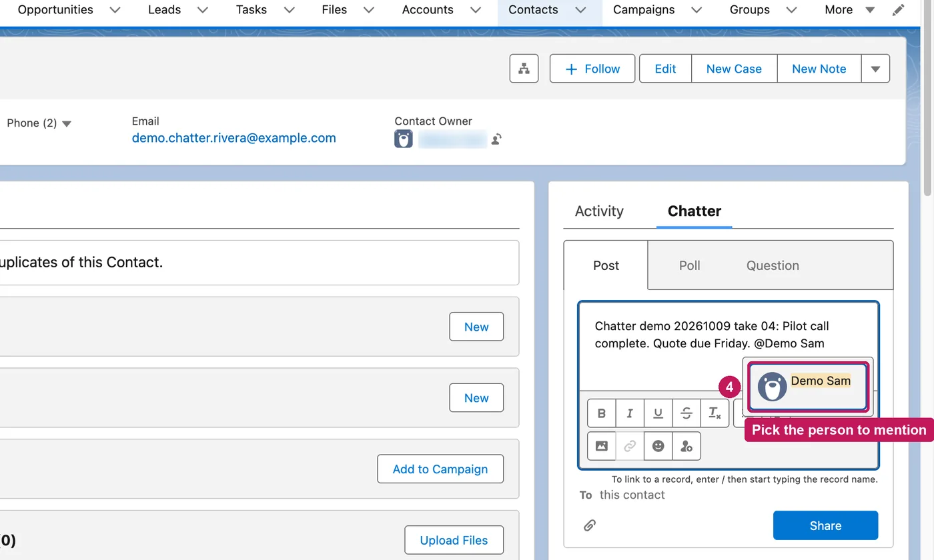Open the contact hierarchy view icon
Image resolution: width=934 pixels, height=560 pixels.
tap(524, 69)
